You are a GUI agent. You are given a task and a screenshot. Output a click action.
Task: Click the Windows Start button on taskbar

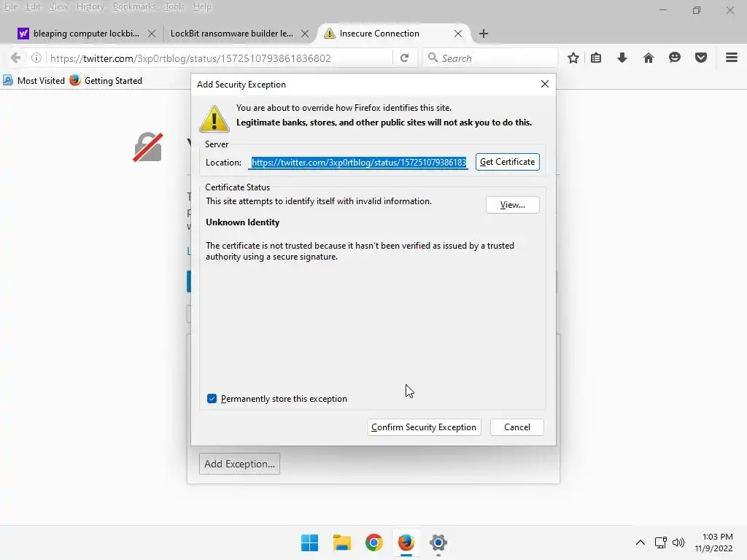309,542
